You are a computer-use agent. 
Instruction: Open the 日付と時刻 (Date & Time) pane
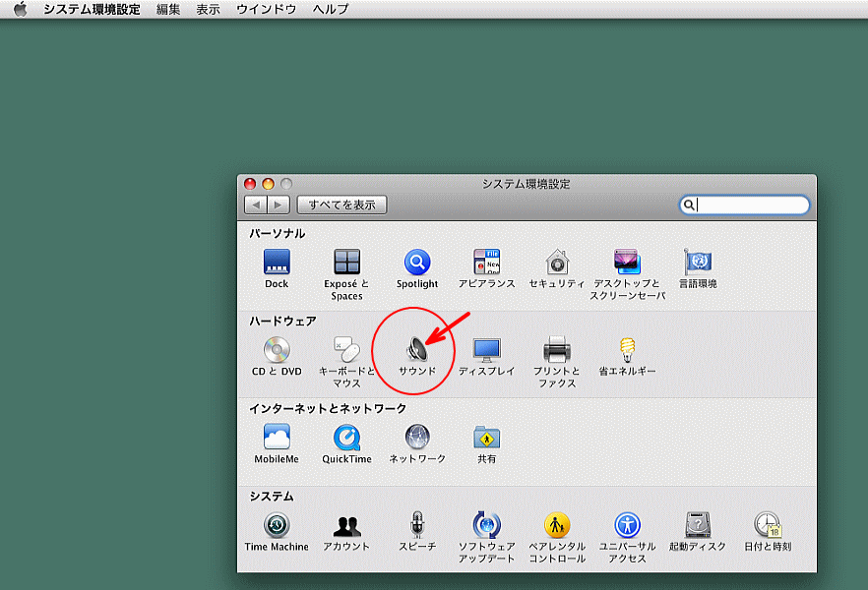coord(768,525)
